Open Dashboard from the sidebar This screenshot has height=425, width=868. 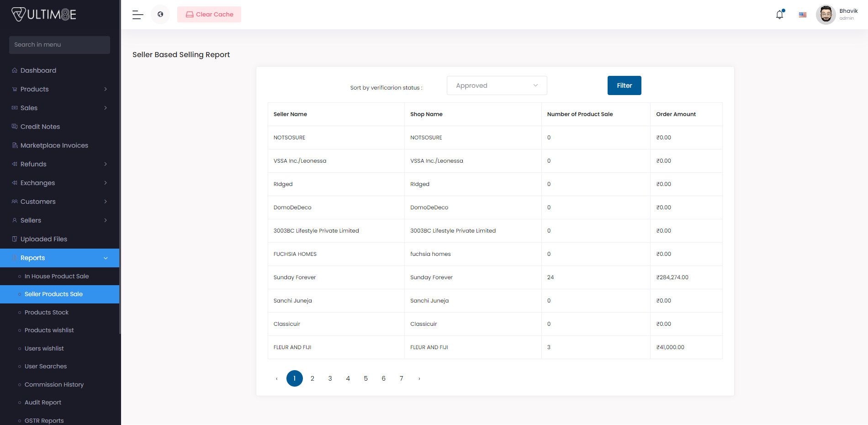(38, 70)
